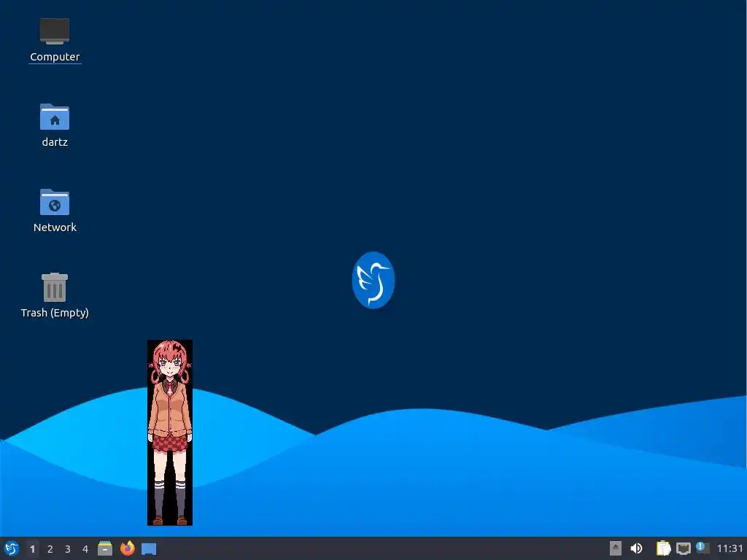This screenshot has height=560, width=747.
Task: Open the Trash (Empty) icon
Action: 55,287
